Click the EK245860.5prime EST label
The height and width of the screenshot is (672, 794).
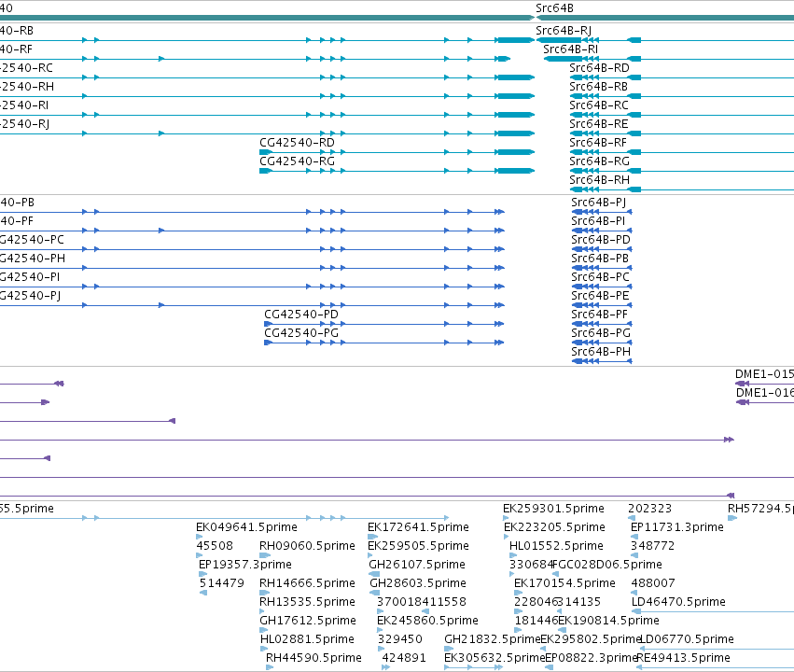click(427, 622)
